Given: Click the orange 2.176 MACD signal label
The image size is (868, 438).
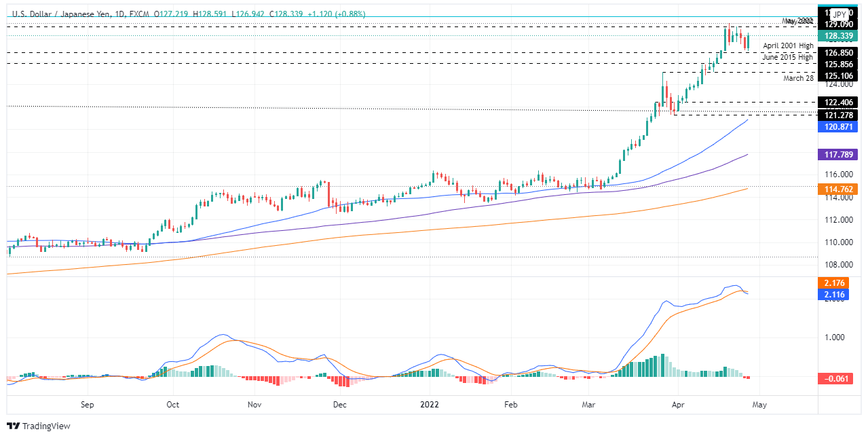Looking at the screenshot, I should tap(833, 282).
